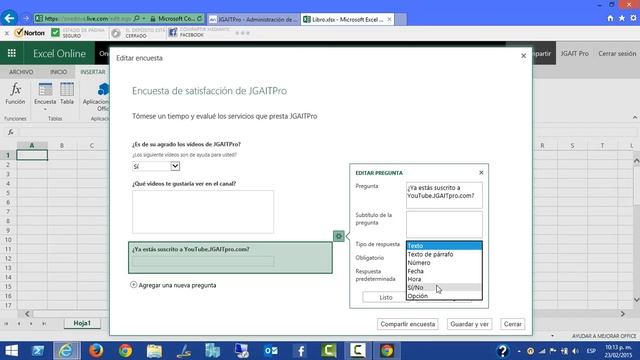This screenshot has width=640, height=360.
Task: Open the browser home icon
Action: coord(610,18)
